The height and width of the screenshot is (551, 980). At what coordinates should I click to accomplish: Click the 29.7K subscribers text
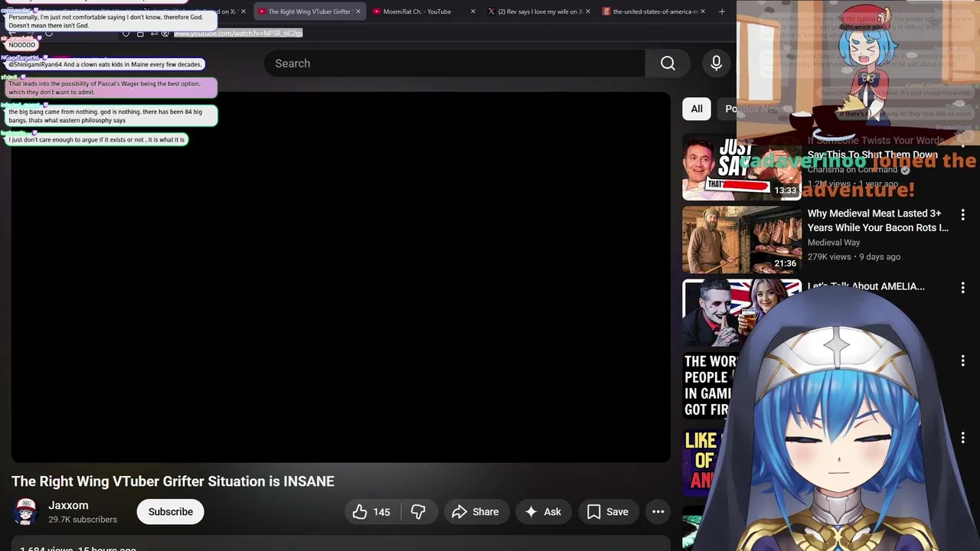point(83,520)
